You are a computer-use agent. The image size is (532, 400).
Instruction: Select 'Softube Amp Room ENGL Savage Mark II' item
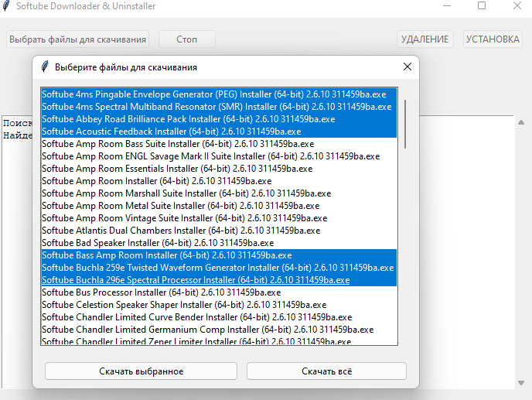pyautogui.click(x=219, y=156)
